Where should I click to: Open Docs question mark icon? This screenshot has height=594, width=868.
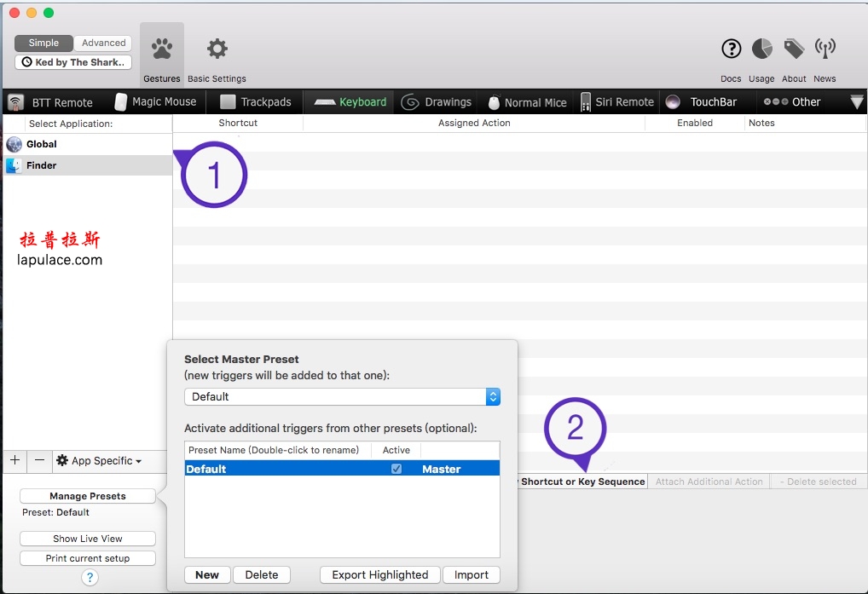click(x=732, y=49)
